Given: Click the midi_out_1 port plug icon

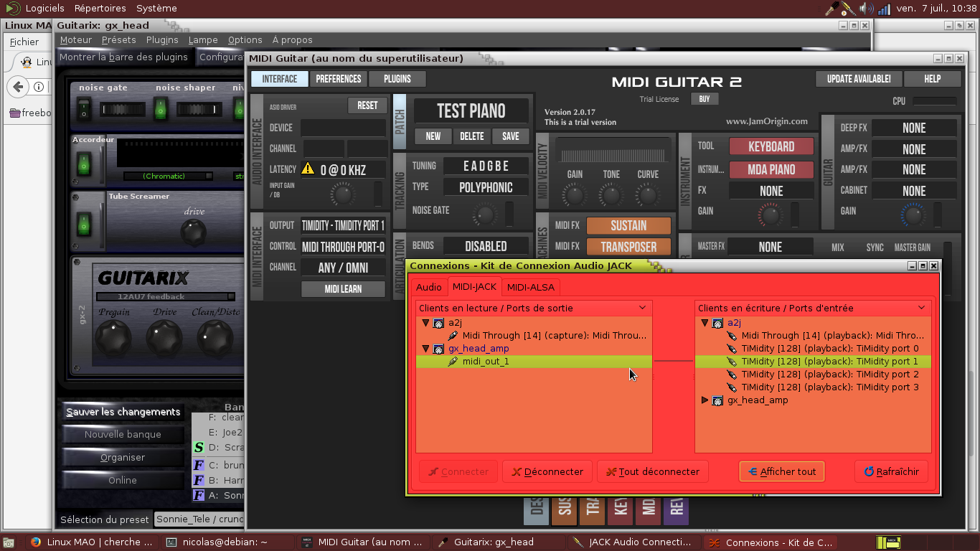Looking at the screenshot, I should (453, 362).
